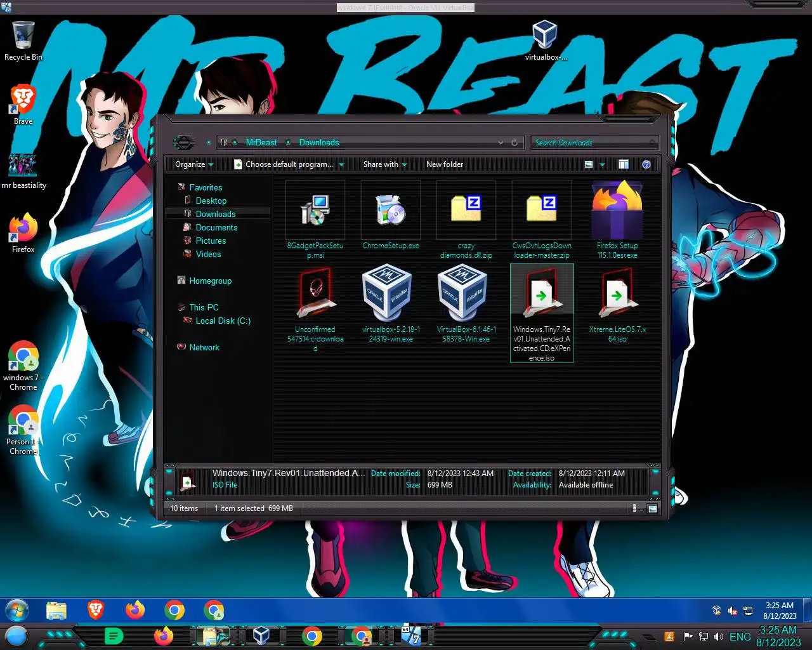Click the '10 items' status bar text

(184, 508)
